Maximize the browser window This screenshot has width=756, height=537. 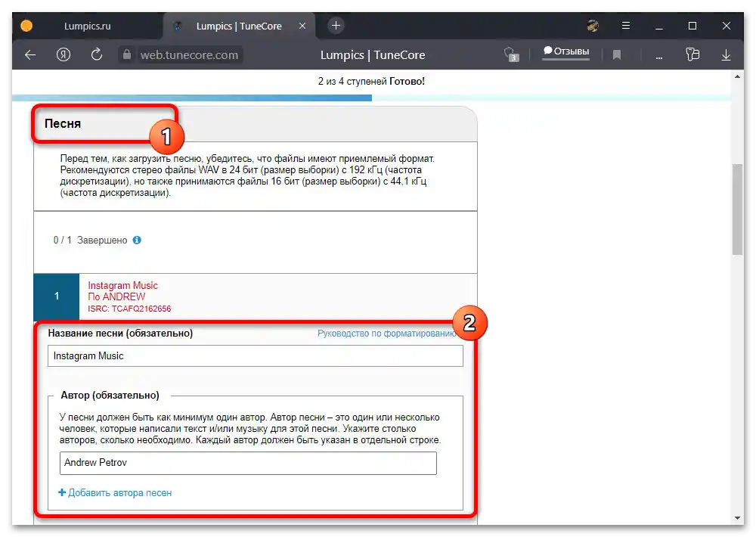692,26
